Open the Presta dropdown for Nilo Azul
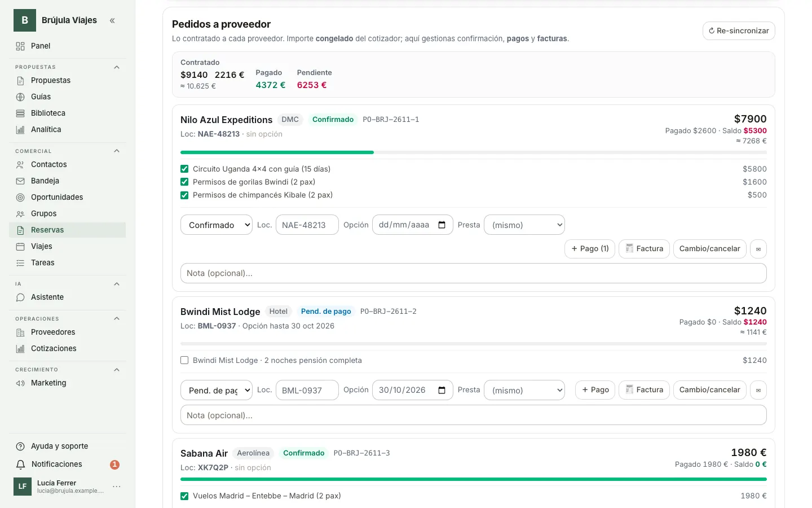 [524, 225]
